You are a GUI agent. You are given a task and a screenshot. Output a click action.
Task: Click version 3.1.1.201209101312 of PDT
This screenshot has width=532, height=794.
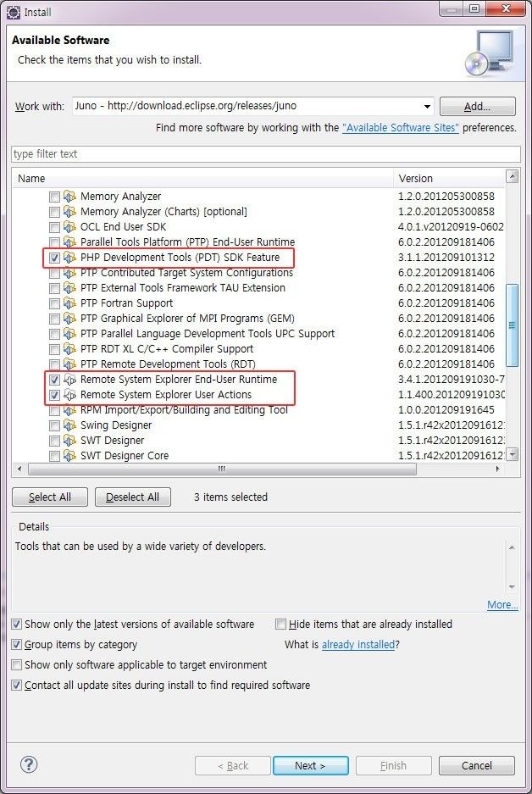click(446, 258)
